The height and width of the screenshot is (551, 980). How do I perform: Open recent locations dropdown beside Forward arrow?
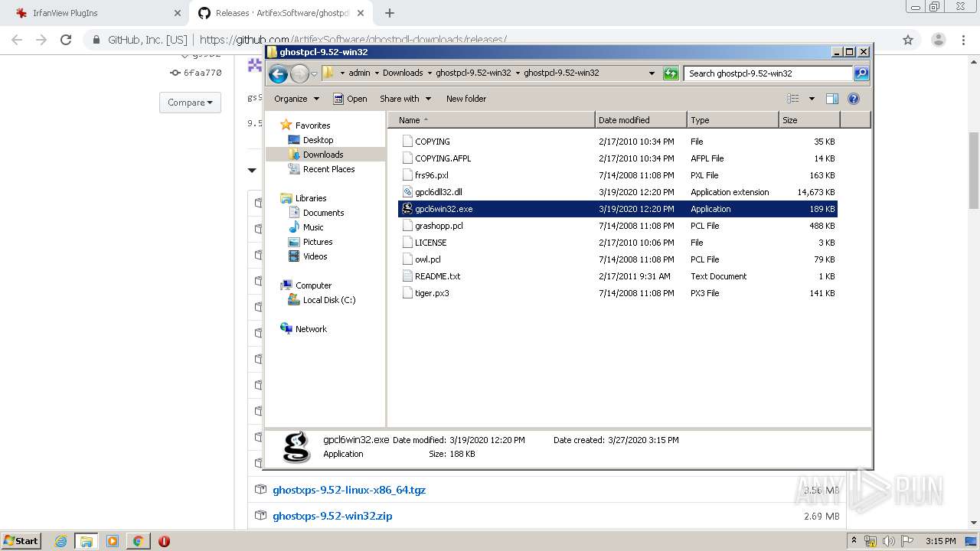pyautogui.click(x=314, y=74)
